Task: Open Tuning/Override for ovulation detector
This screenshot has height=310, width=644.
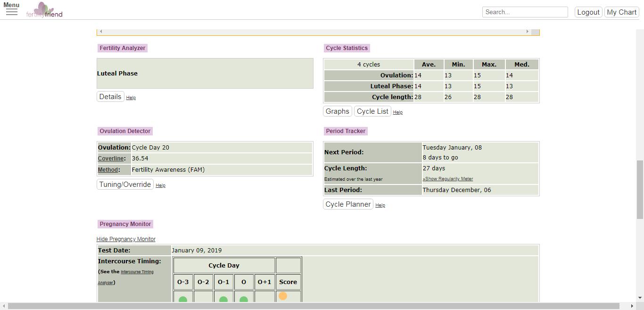Action: (x=125, y=184)
